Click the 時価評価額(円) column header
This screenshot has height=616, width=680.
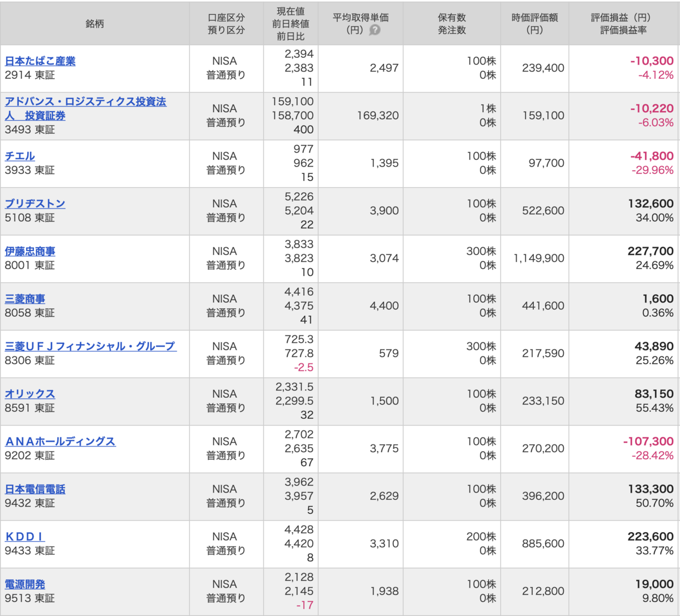[x=535, y=24]
